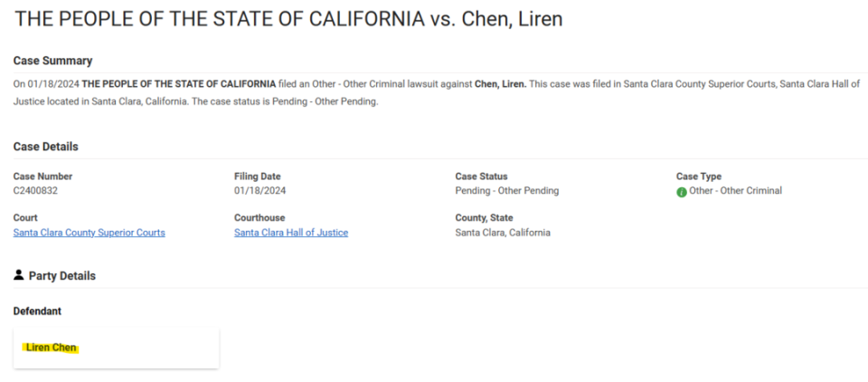The image size is (868, 382).
Task: Click the Case Details section heading
Action: pyautogui.click(x=45, y=147)
